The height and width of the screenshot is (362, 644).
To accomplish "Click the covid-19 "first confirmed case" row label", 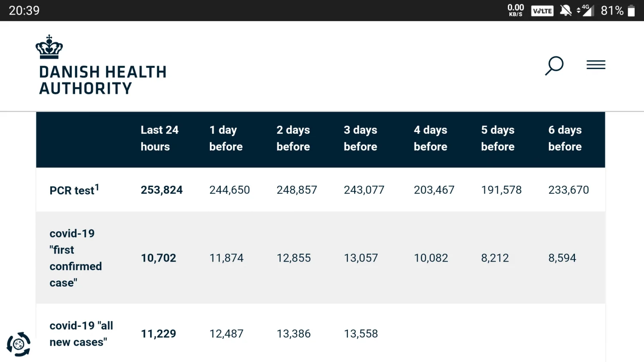I will coord(76,258).
